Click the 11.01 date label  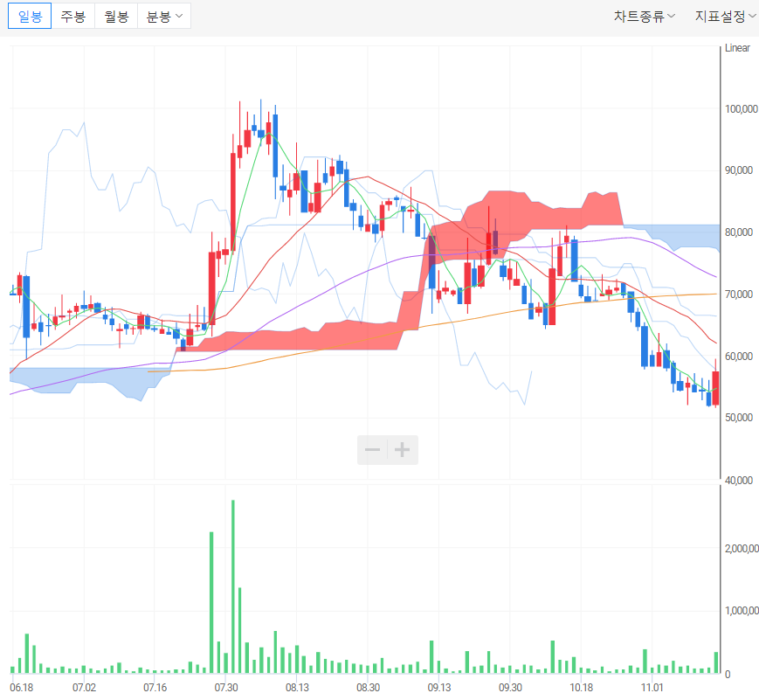pos(652,688)
